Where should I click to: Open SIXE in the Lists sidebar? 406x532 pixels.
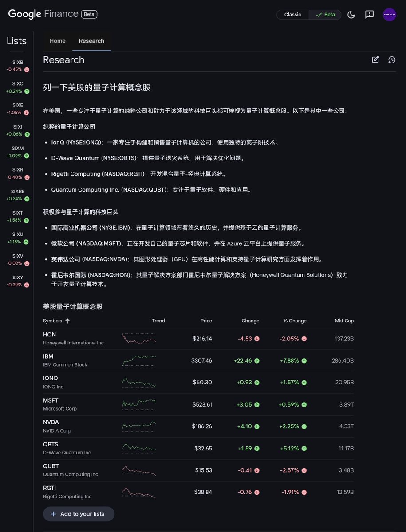[18, 109]
